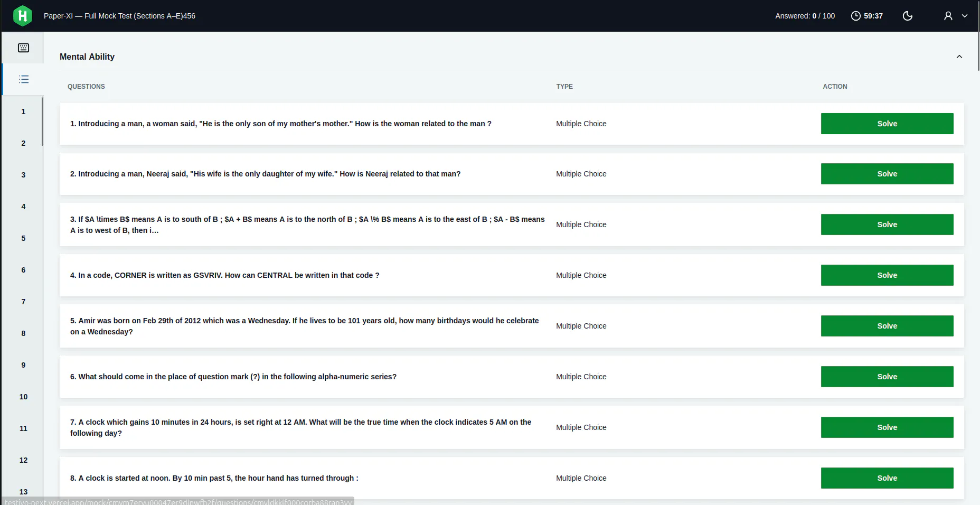Open the user profile icon menu
Viewport: 980px width, 505px height.
click(948, 16)
